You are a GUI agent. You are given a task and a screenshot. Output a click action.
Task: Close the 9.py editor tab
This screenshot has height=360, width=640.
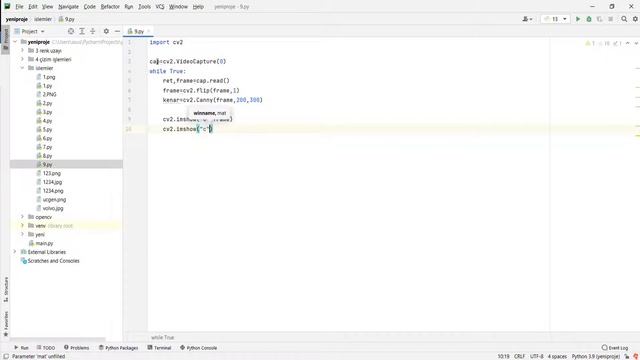coord(149,31)
